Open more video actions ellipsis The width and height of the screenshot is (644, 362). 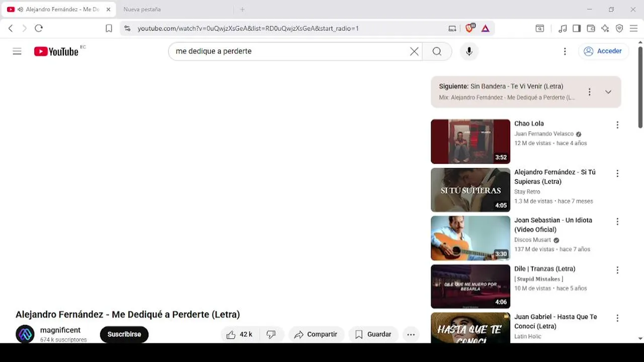[411, 334]
